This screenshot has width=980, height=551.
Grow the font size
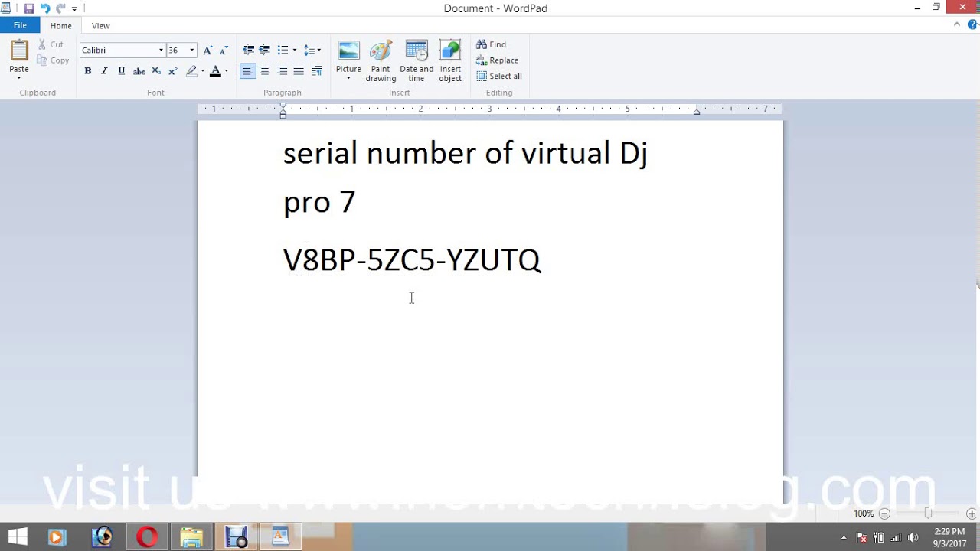pos(207,50)
